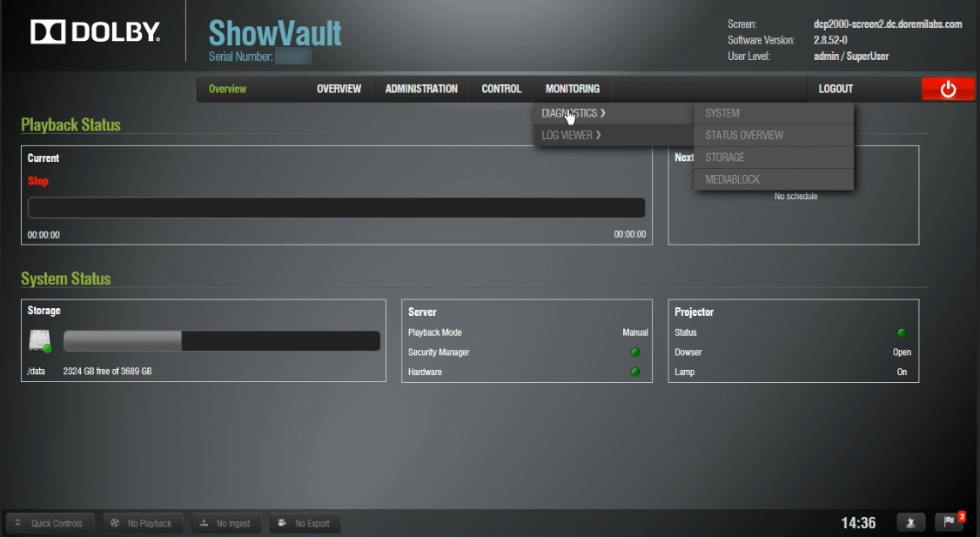Select Status Overview submenu entry
The width and height of the screenshot is (980, 537).
point(744,135)
